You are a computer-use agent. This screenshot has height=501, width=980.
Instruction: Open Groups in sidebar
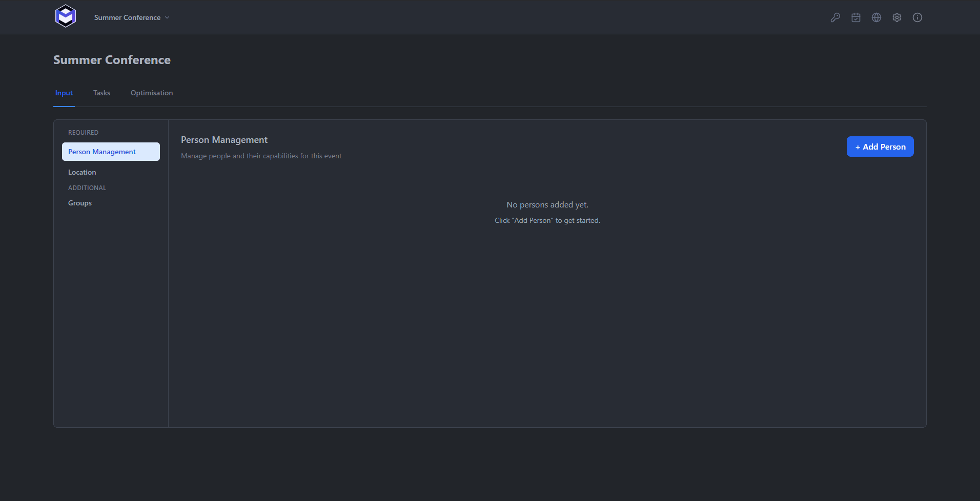coord(111,203)
